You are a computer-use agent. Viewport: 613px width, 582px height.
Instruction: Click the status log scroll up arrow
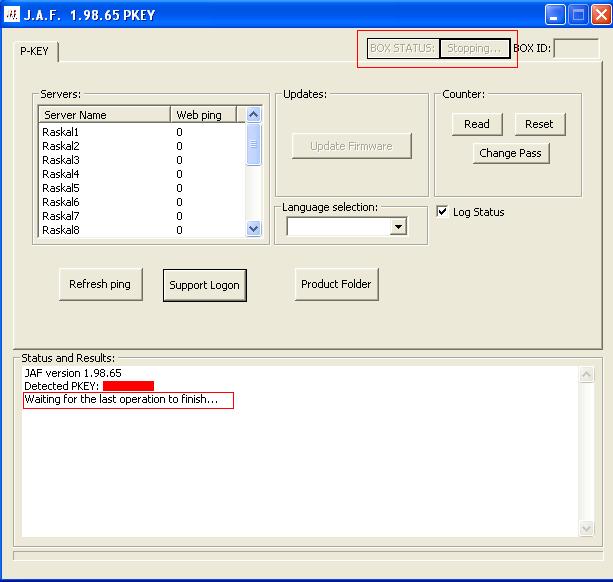(x=586, y=375)
